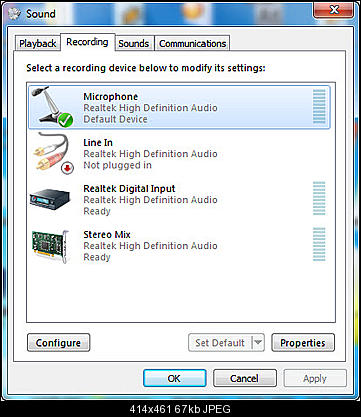Viewport: 361px width, 417px height.
Task: Select the Line In device name
Action: pyautogui.click(x=98, y=142)
